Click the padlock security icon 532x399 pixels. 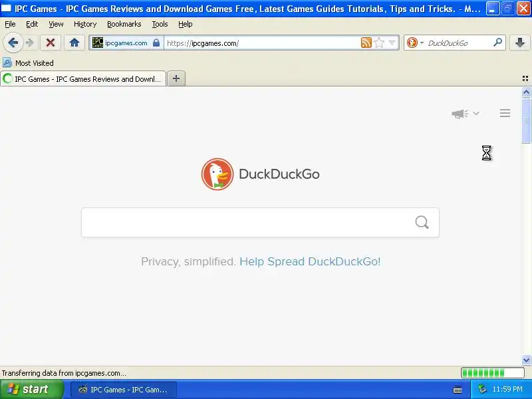(156, 43)
